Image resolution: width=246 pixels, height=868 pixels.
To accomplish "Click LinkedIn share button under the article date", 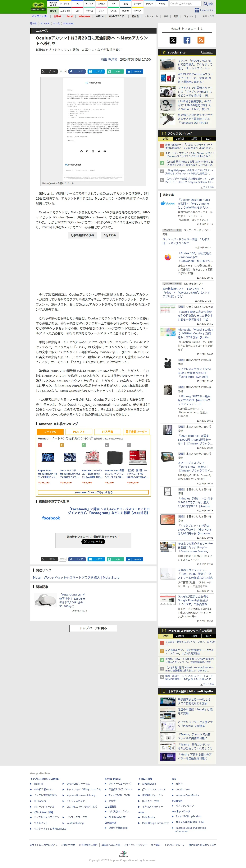I will tap(134, 72).
